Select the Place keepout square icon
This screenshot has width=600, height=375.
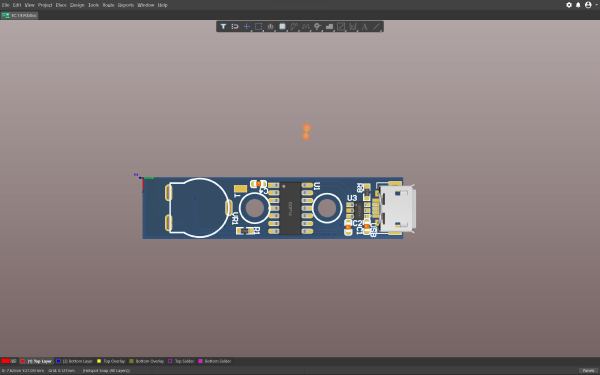coord(341,26)
